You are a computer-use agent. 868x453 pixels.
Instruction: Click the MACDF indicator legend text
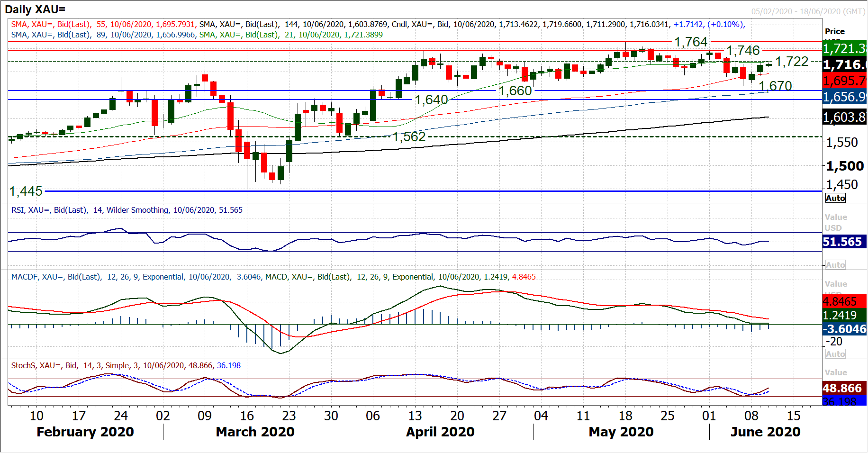[x=273, y=277]
